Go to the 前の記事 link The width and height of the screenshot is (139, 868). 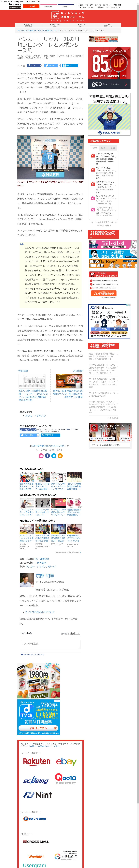pyautogui.click(x=23, y=371)
